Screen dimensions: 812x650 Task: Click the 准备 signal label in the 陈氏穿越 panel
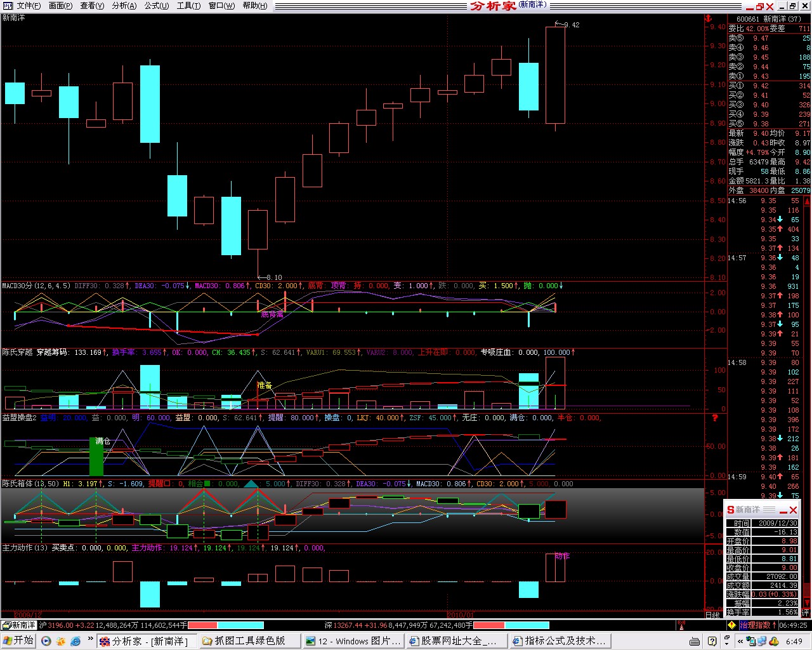coord(265,385)
